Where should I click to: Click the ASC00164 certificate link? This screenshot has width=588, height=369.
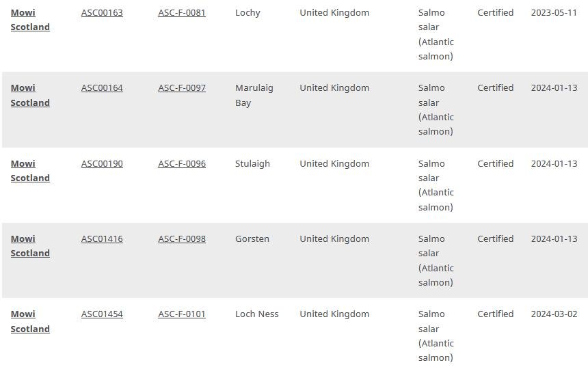pos(102,87)
